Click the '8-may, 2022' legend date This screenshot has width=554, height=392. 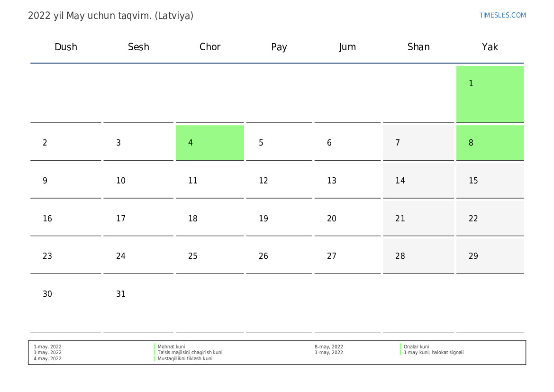(x=329, y=347)
